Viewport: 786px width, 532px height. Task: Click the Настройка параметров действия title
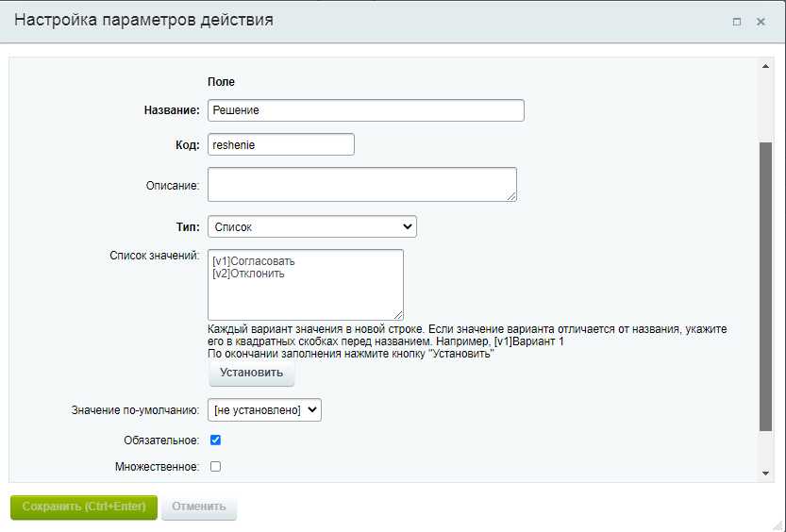143,20
